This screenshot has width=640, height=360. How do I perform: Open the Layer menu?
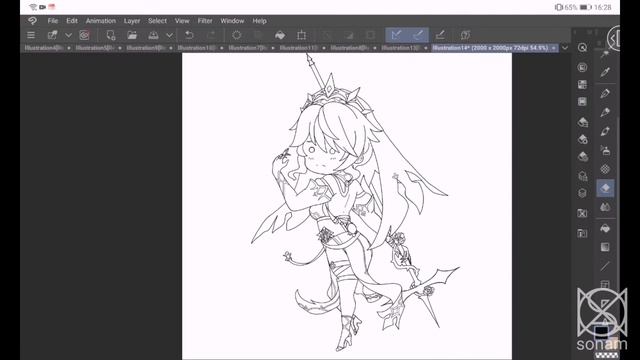tap(132, 21)
